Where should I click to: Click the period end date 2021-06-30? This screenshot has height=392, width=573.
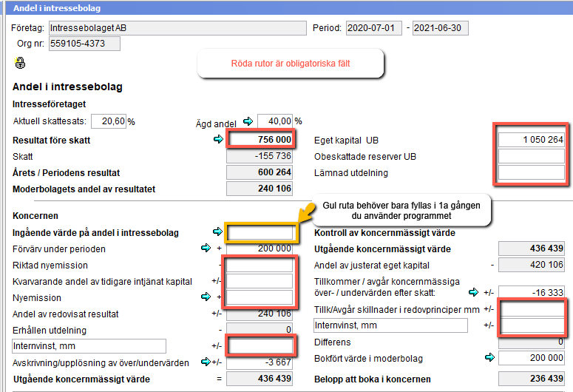(441, 28)
